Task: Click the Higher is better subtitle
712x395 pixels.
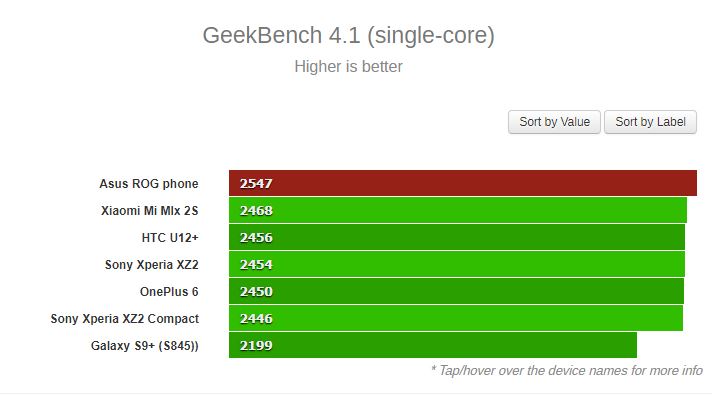Action: point(348,66)
